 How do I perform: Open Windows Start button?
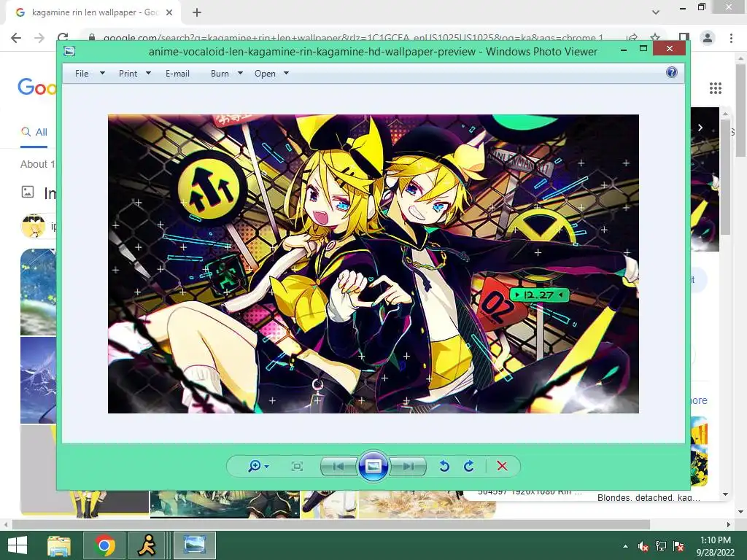pos(18,545)
